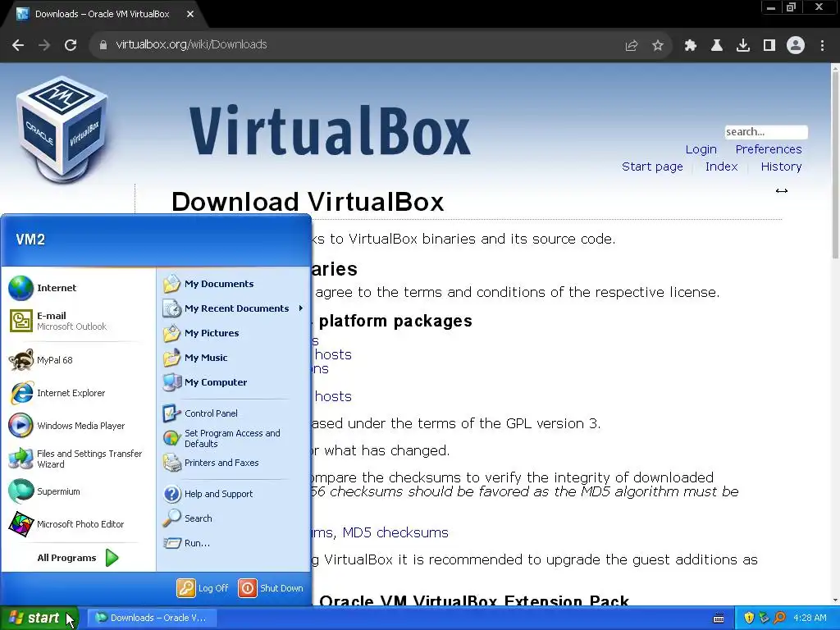Click the tray magnifier icon
This screenshot has width=840, height=630.
pyautogui.click(x=779, y=619)
